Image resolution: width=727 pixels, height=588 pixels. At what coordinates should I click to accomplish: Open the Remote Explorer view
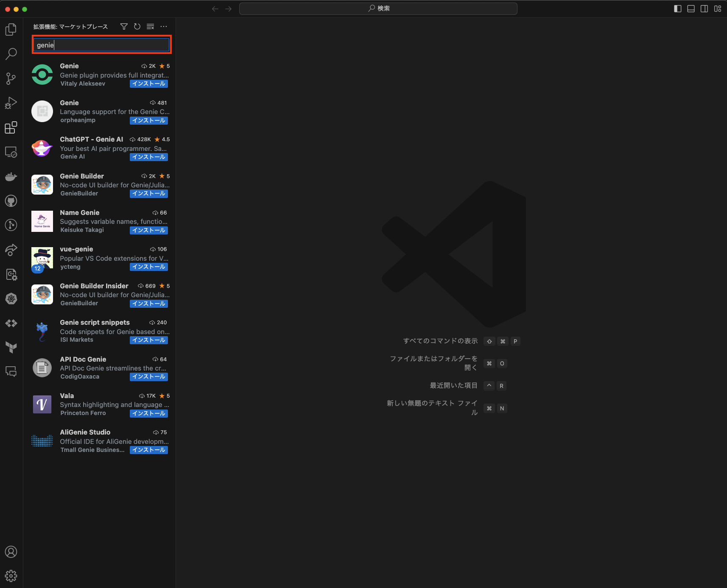coord(11,152)
